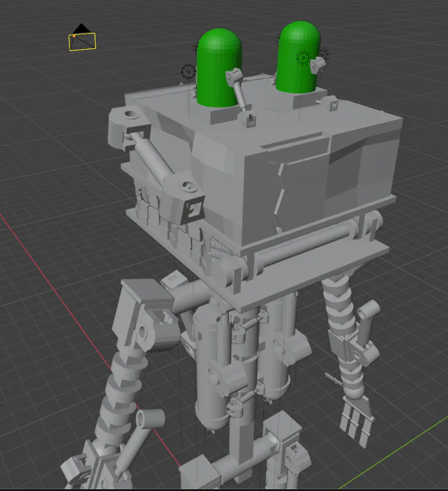Select the three-fingered claw hand
The image size is (448, 491).
357,421
